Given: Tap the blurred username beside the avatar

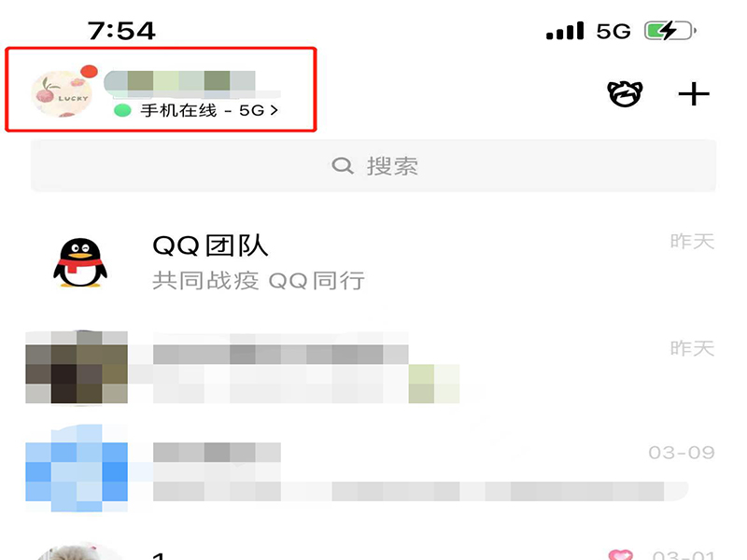Looking at the screenshot, I should coord(180,81).
